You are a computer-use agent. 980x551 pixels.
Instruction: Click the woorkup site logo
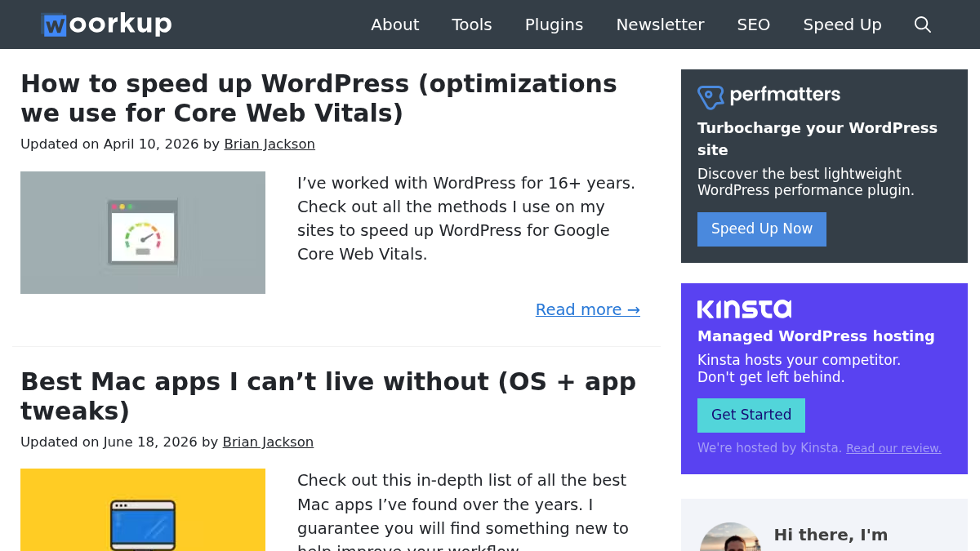pyautogui.click(x=106, y=24)
